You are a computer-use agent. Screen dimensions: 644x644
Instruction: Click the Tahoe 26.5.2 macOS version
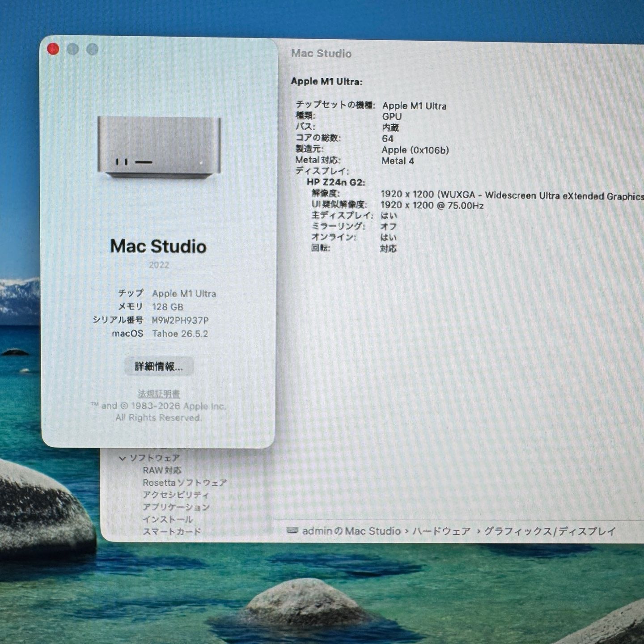pyautogui.click(x=180, y=334)
